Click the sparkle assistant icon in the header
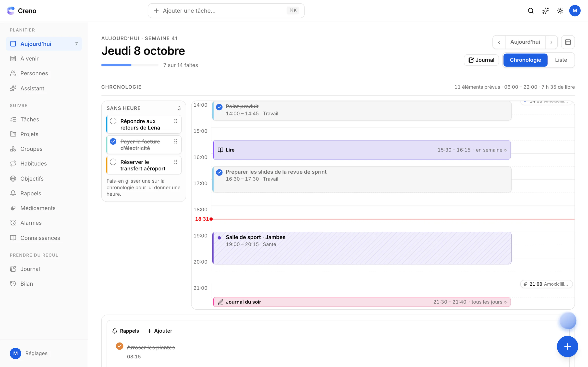Viewport: 588px width, 367px height. click(545, 11)
